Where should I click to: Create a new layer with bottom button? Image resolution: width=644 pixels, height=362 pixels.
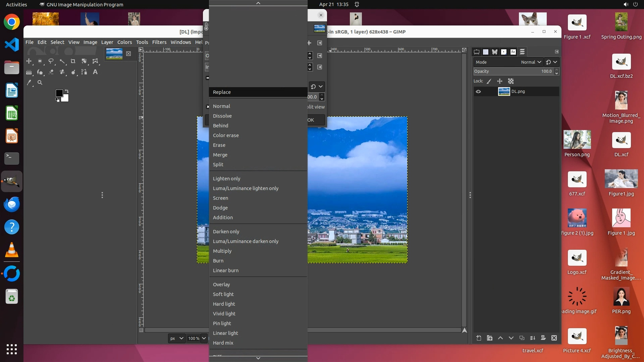(x=479, y=338)
